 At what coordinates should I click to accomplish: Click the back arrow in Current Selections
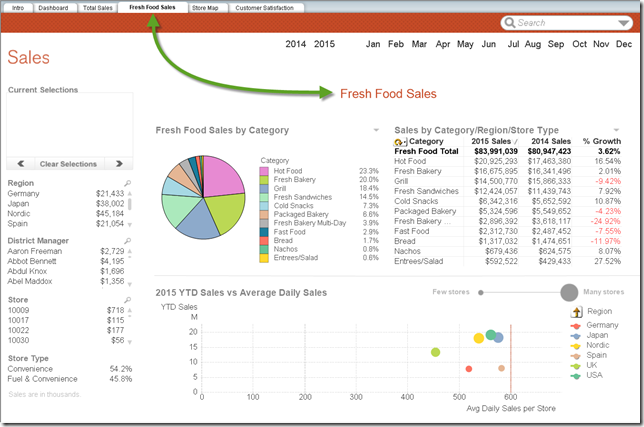click(21, 163)
